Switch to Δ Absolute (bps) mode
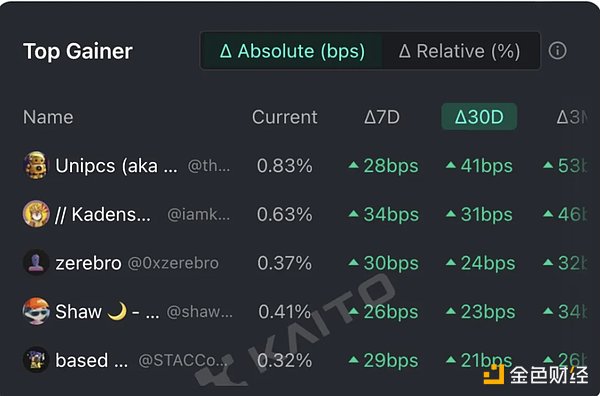Screen dimensions: 600x396 tap(292, 51)
